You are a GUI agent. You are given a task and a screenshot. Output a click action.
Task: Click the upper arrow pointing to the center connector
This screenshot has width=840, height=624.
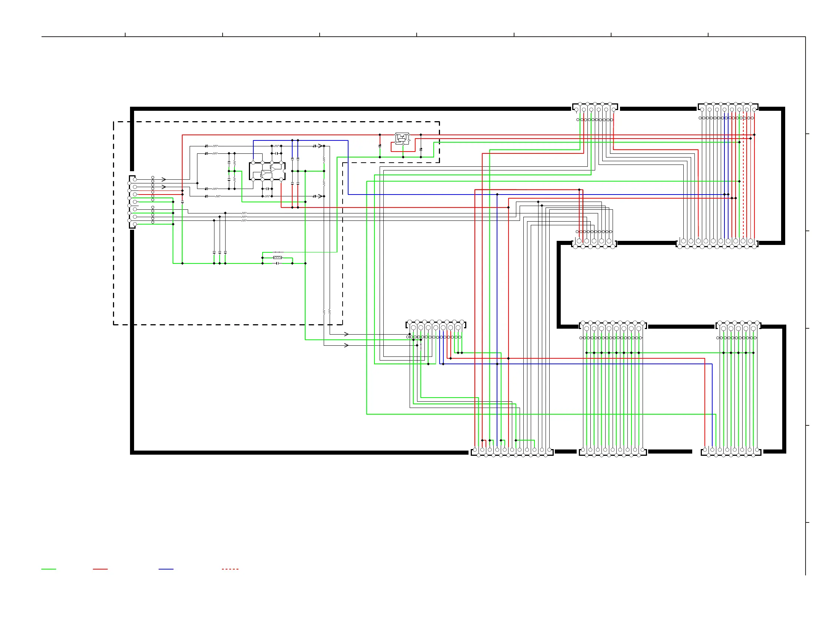coord(346,334)
